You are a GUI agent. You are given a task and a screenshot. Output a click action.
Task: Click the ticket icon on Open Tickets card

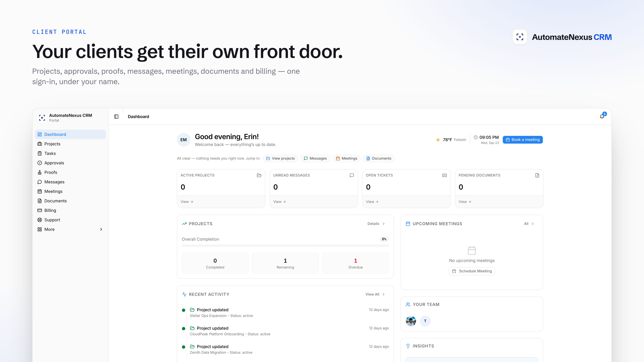444,175
